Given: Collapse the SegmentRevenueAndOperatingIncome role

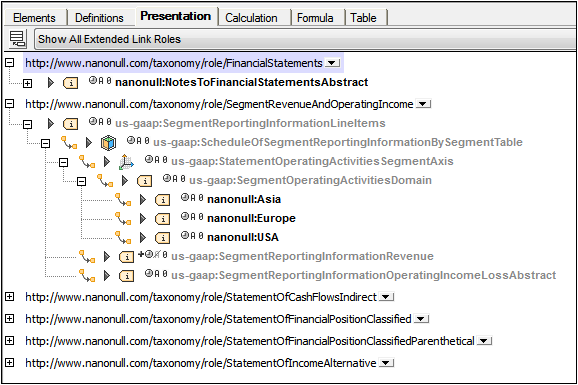Looking at the screenshot, I should coord(10,104).
